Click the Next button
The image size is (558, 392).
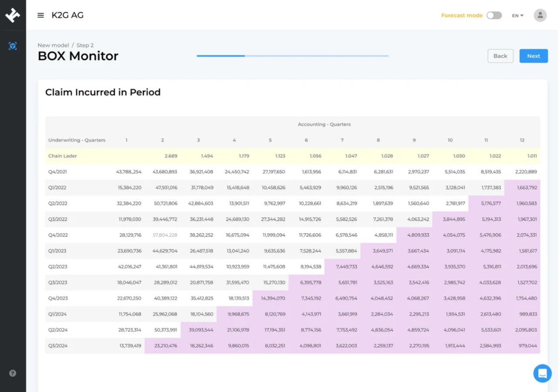pyautogui.click(x=533, y=56)
